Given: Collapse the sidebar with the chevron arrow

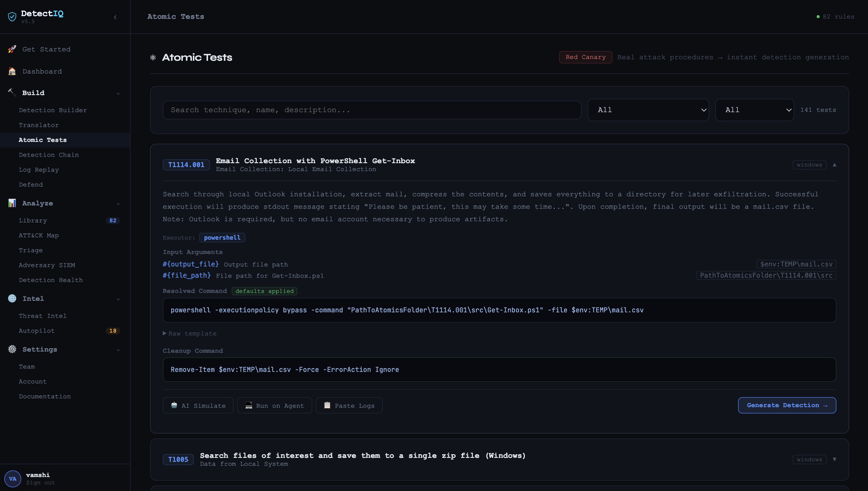Looking at the screenshot, I should point(115,17).
